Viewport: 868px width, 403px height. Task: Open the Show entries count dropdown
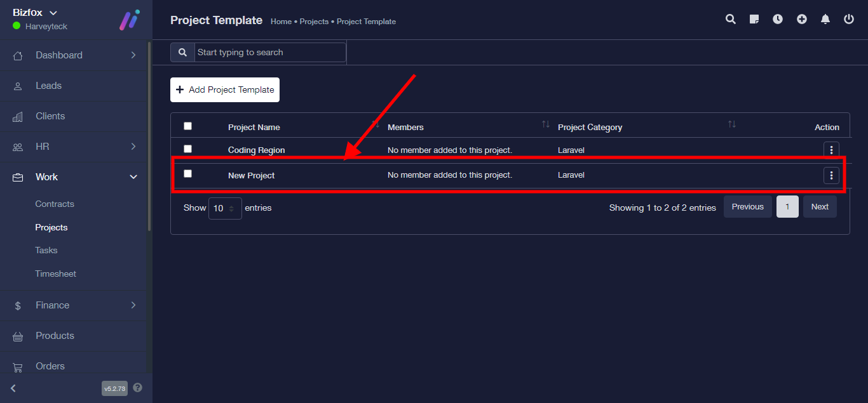tap(225, 208)
